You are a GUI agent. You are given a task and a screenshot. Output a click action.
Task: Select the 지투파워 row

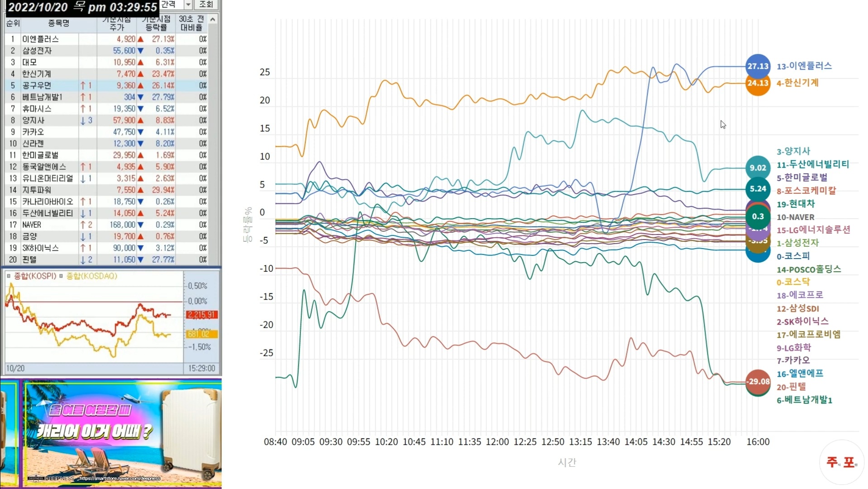click(106, 190)
